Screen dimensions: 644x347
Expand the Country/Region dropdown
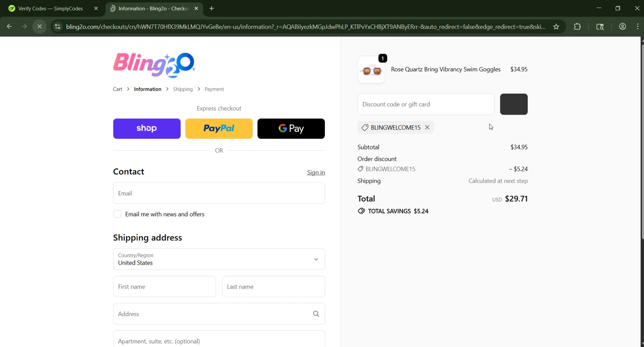tap(219, 259)
